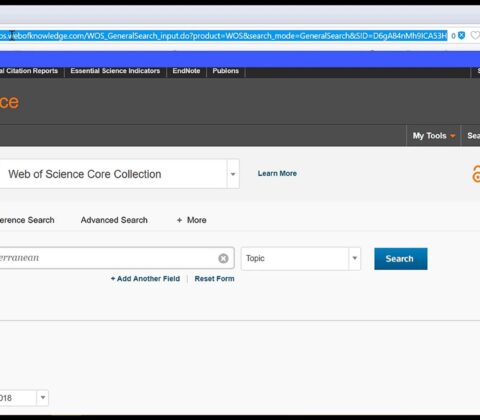
Task: Open Essential Science Indicators link
Action: coord(115,71)
